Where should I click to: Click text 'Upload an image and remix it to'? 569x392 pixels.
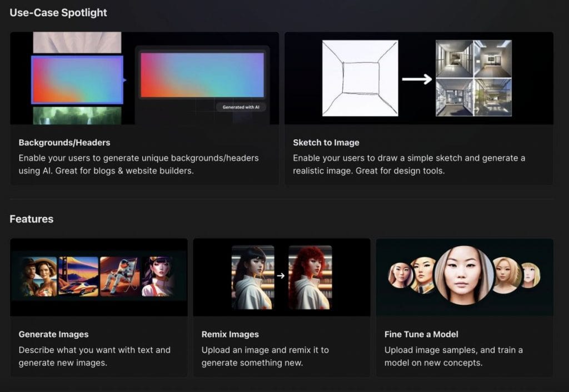pos(265,350)
